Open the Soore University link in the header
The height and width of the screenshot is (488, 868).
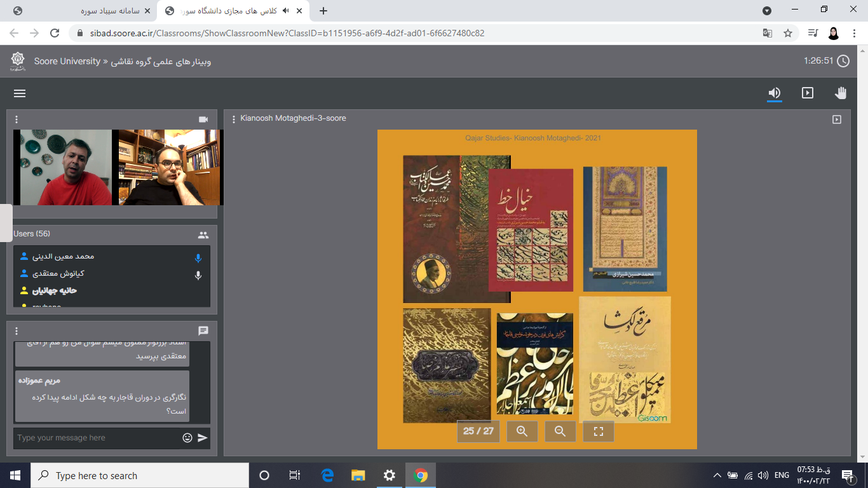click(67, 62)
